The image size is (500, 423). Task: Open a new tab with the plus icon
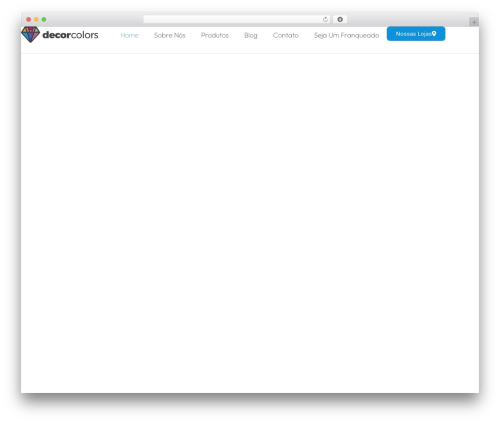(x=474, y=22)
